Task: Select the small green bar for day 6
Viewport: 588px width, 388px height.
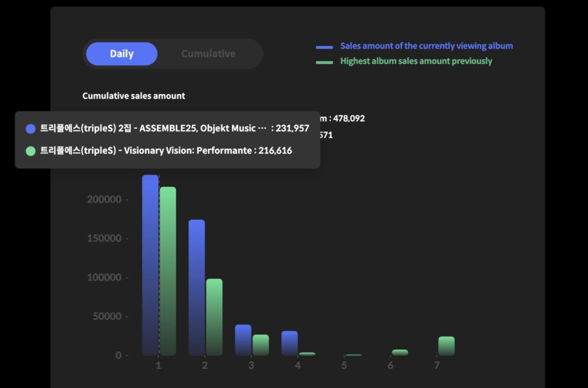Action: point(400,352)
